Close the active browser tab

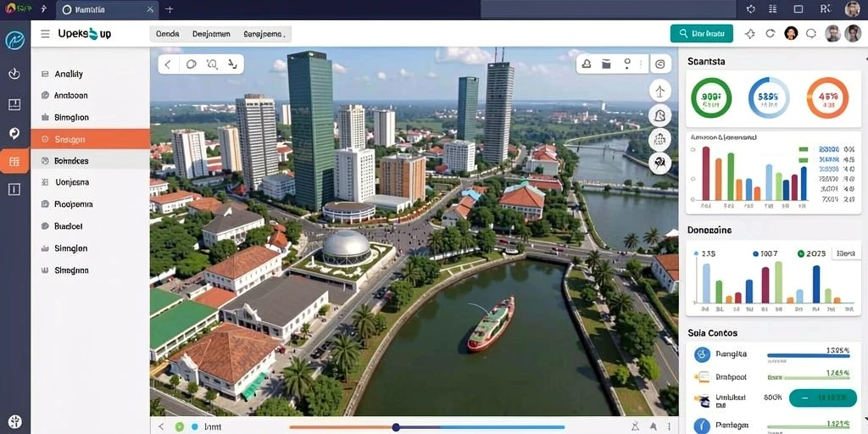[150, 10]
